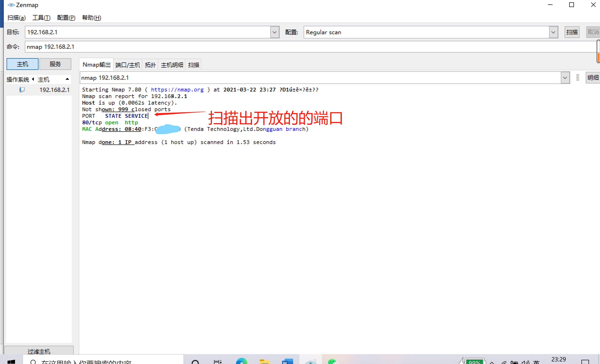Open the 工具(T) menu

[x=41, y=18]
